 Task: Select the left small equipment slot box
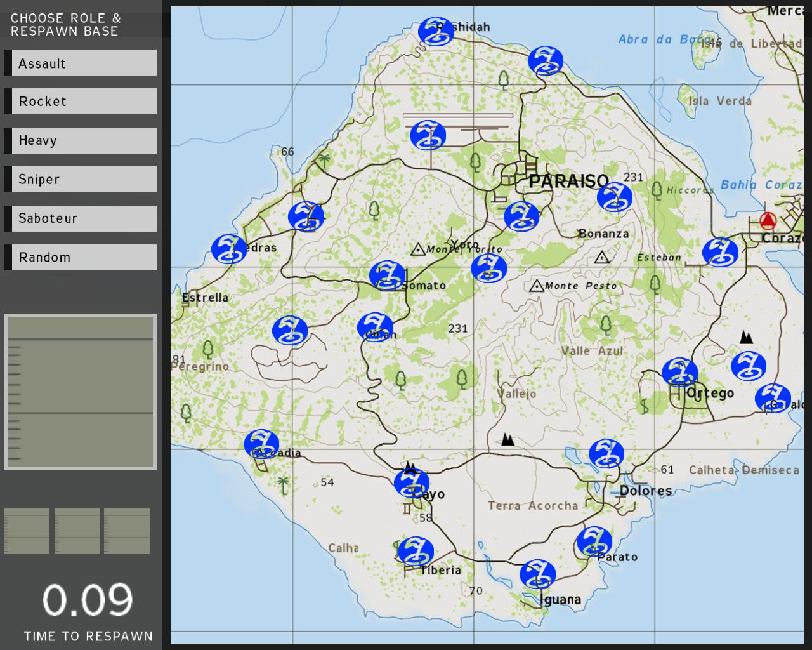(27, 531)
